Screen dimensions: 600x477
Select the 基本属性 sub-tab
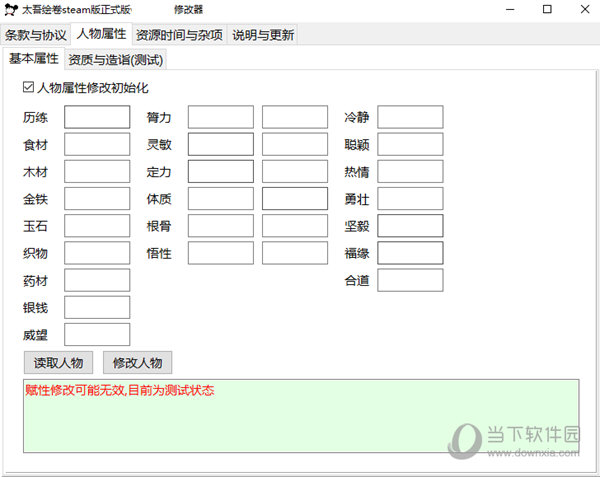point(34,58)
